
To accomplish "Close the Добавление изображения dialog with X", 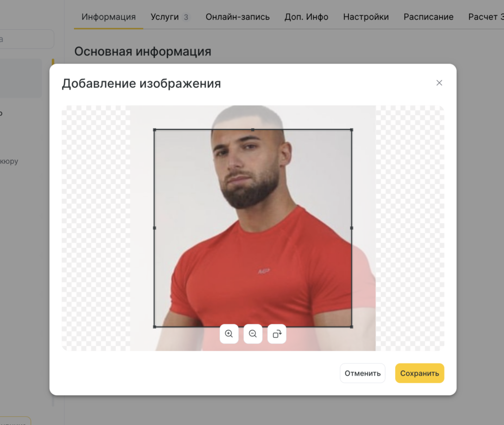I will coord(439,83).
